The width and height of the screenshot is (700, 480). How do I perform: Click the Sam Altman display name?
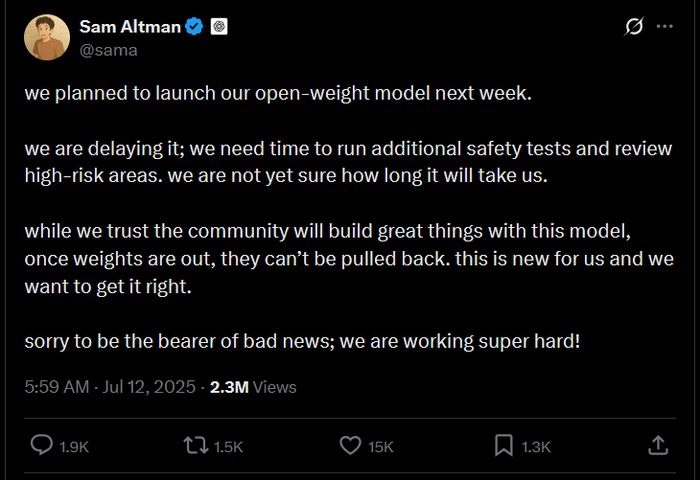pyautogui.click(x=129, y=27)
